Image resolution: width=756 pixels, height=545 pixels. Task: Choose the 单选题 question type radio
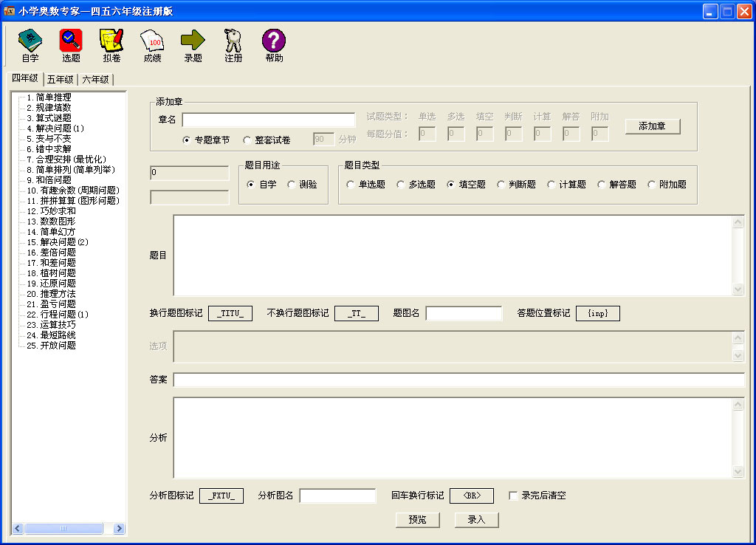coord(351,185)
